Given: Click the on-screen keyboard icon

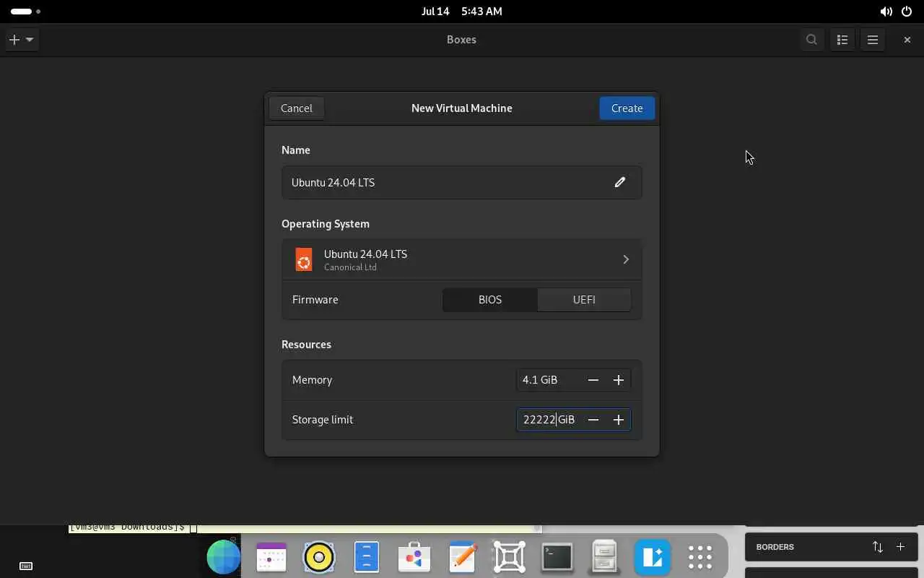Looking at the screenshot, I should pyautogui.click(x=26, y=566).
